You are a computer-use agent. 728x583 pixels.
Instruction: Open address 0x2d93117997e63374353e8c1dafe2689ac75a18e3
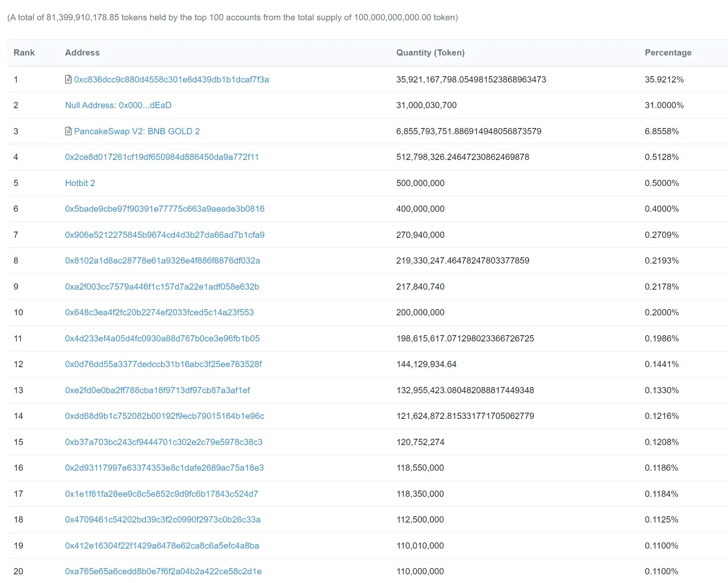pyautogui.click(x=164, y=468)
